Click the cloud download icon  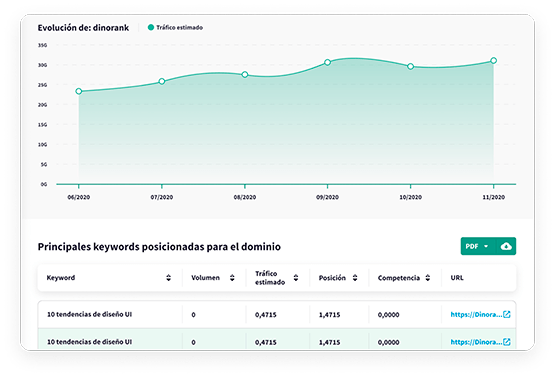506,246
